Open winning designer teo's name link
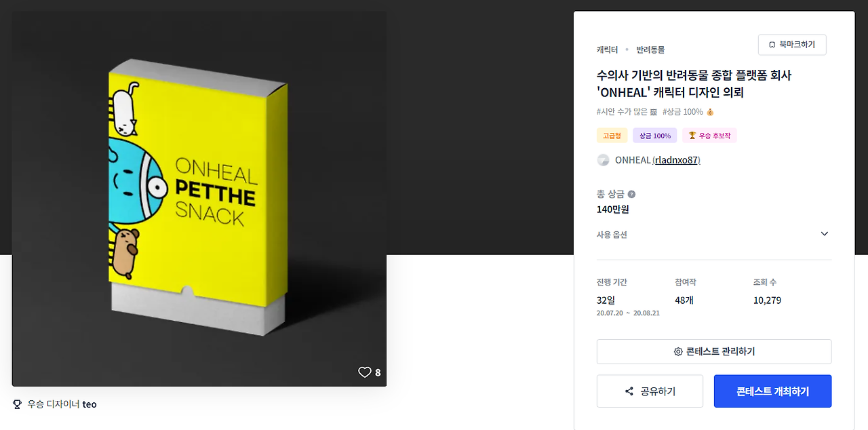 pyautogui.click(x=90, y=404)
